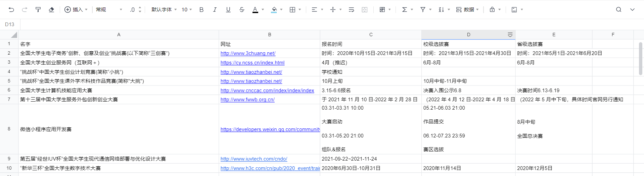Open the https://cy.ncss.cn/index.html link
Screen dimensions: 644x176
pyautogui.click(x=252, y=63)
